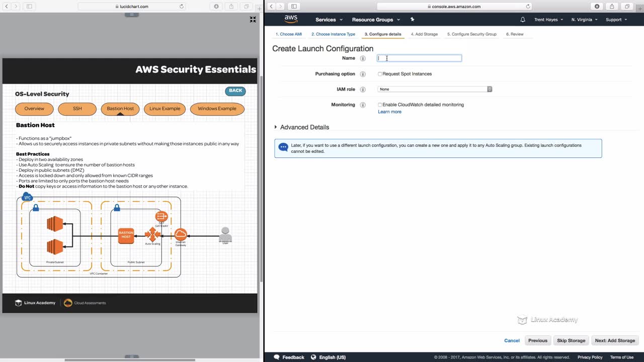Open downloads in the AWS browser window
Viewport: 644px width, 362px height.
pyautogui.click(x=597, y=7)
